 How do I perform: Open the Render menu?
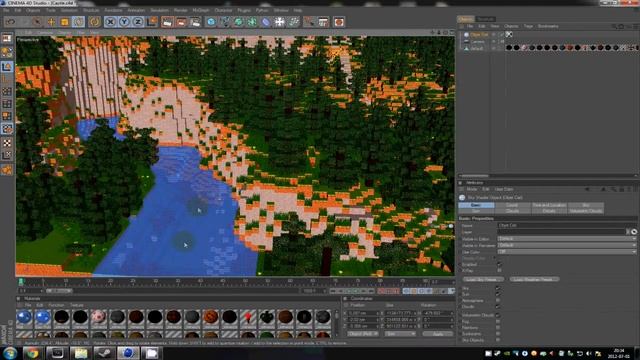(180, 10)
